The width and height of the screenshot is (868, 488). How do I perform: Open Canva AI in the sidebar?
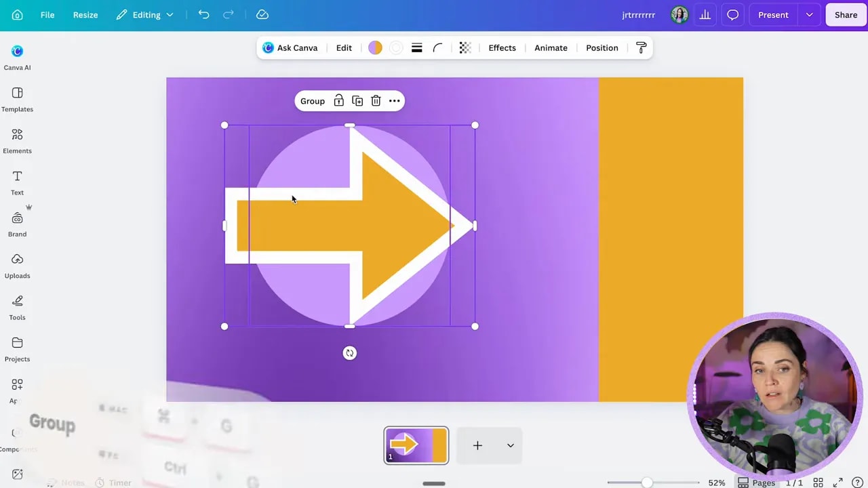pos(17,58)
